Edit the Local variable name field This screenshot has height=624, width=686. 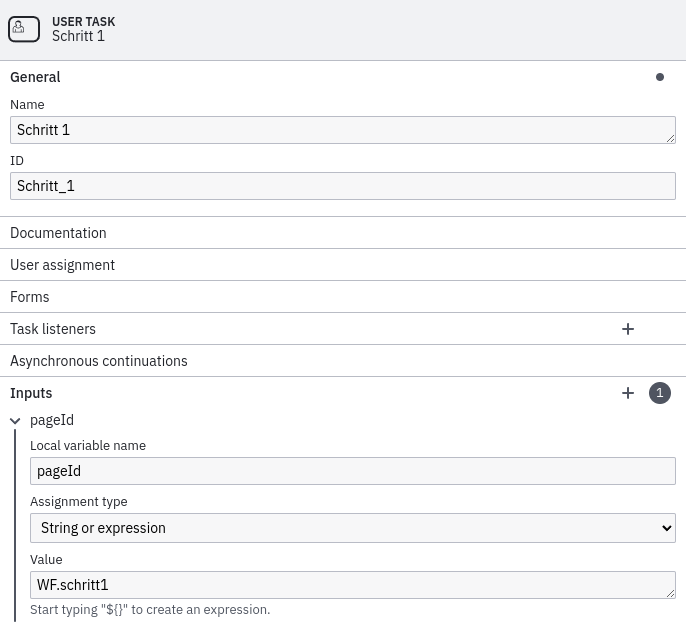tap(352, 471)
